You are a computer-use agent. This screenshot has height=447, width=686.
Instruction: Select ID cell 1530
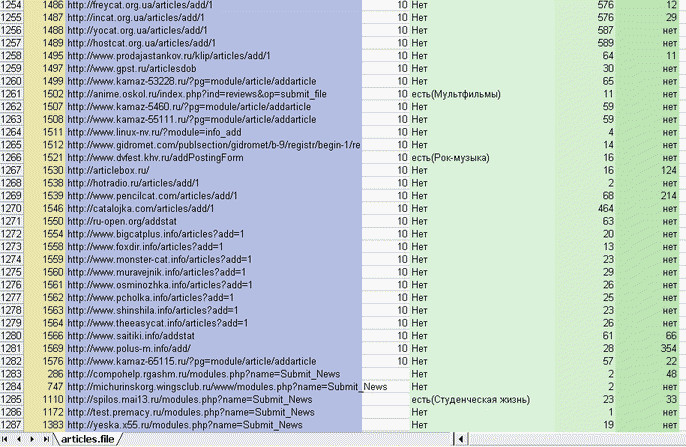[x=45, y=170]
